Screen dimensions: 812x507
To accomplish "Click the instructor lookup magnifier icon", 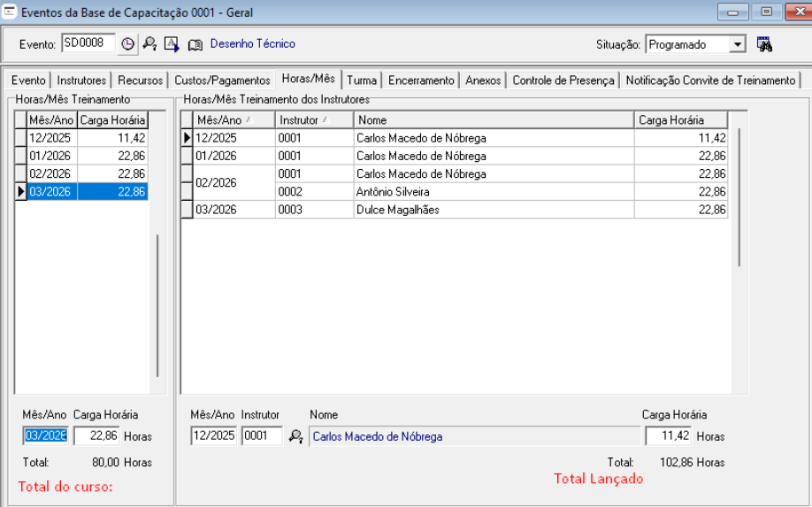I will (295, 435).
